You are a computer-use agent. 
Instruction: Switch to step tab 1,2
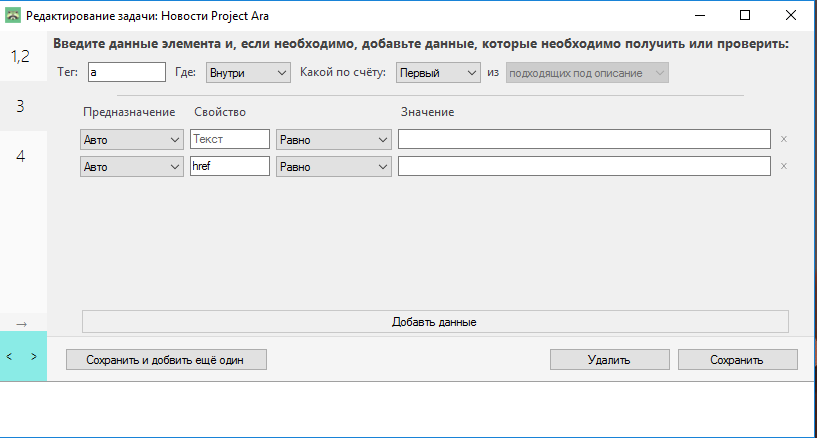[22, 57]
